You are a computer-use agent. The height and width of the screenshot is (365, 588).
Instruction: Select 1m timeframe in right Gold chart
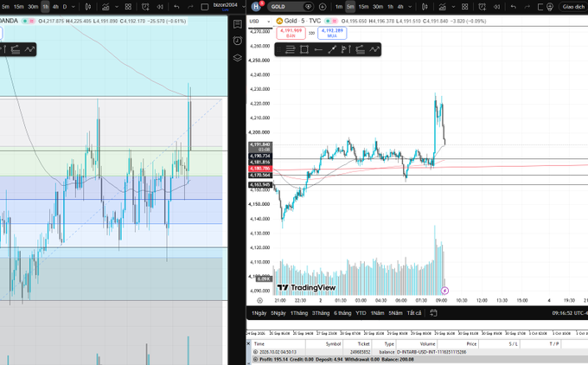coord(339,7)
